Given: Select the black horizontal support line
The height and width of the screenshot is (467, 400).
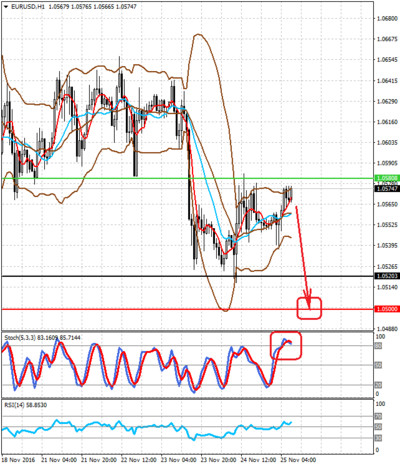Looking at the screenshot, I should 187,276.
